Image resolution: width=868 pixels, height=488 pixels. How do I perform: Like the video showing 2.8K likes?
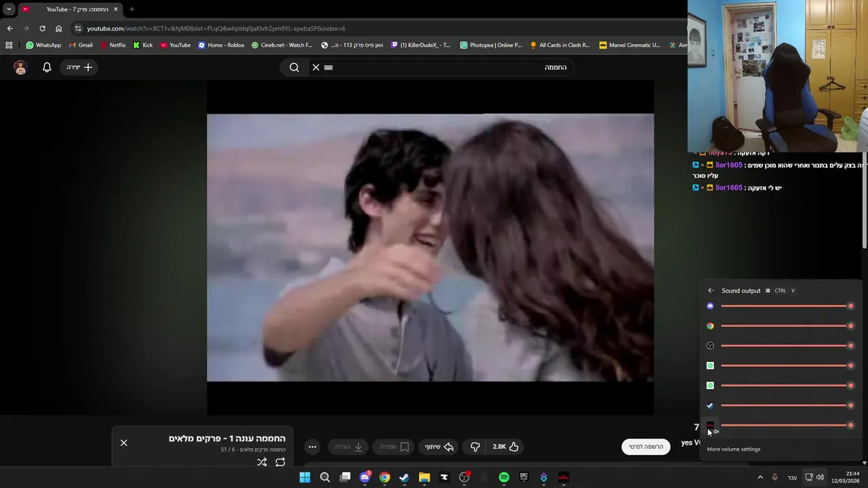[x=506, y=447]
